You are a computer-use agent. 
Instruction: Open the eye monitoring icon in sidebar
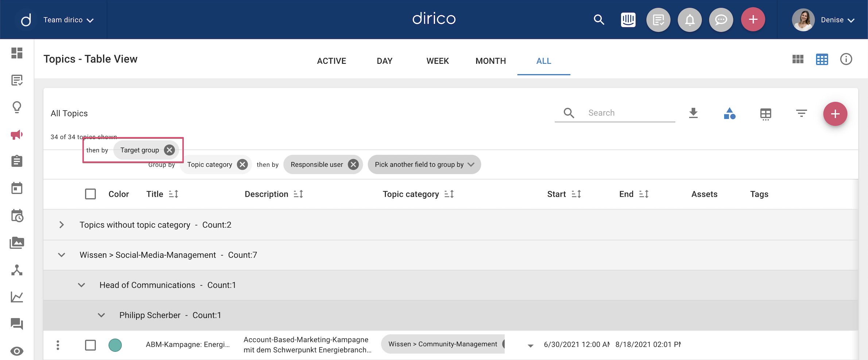click(17, 351)
